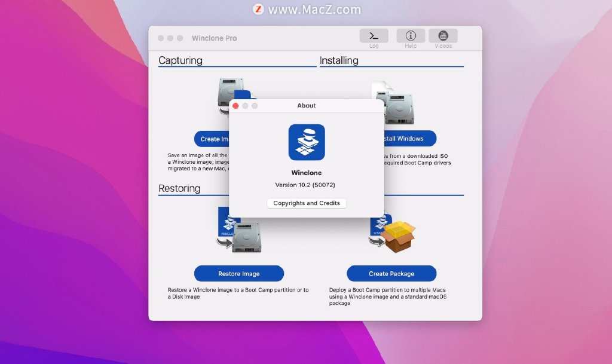
Task: Open Copyrights and Credits
Action: pos(306,203)
